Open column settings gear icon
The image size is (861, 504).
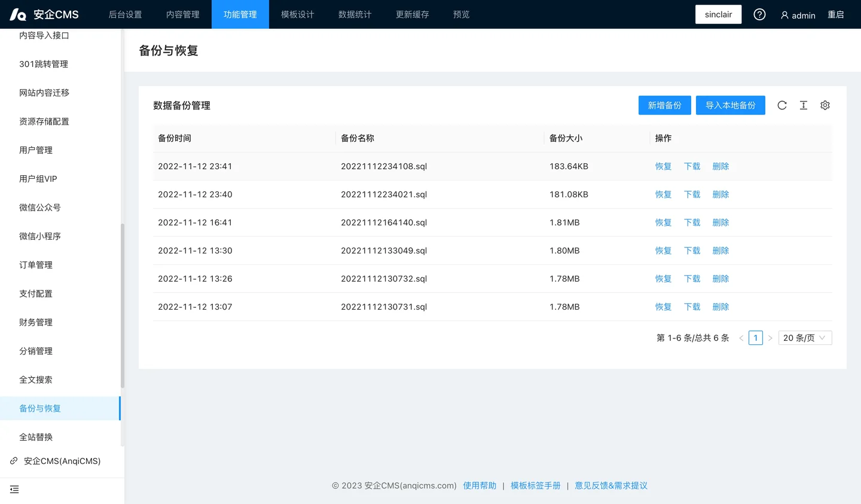coord(825,105)
